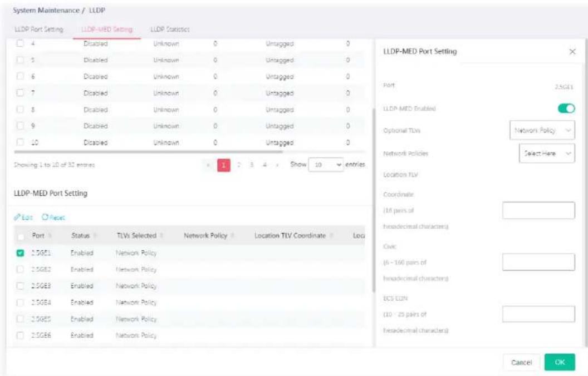The image size is (588, 376).
Task: Toggle the LLDP-MED Enabled switch
Action: 566,108
